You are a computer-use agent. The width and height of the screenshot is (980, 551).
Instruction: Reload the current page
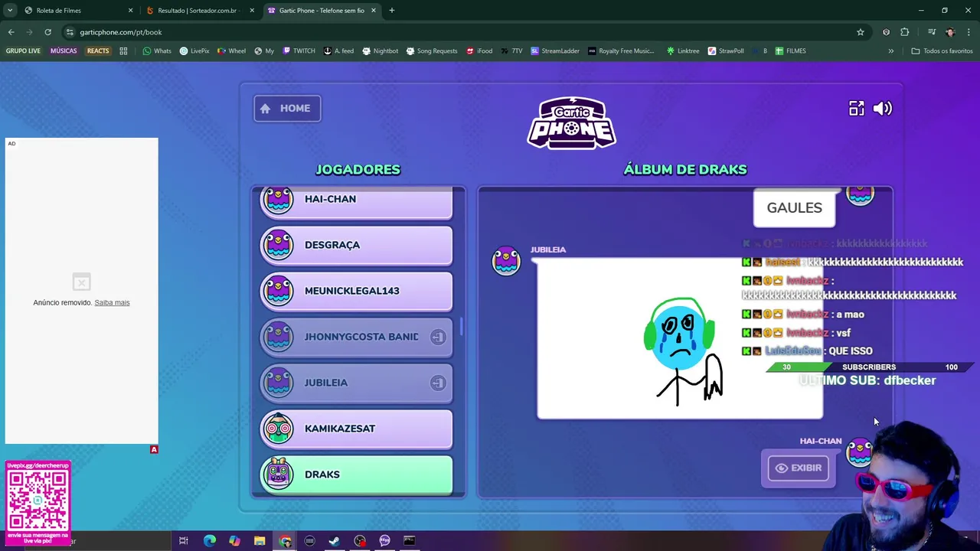pyautogui.click(x=47, y=32)
